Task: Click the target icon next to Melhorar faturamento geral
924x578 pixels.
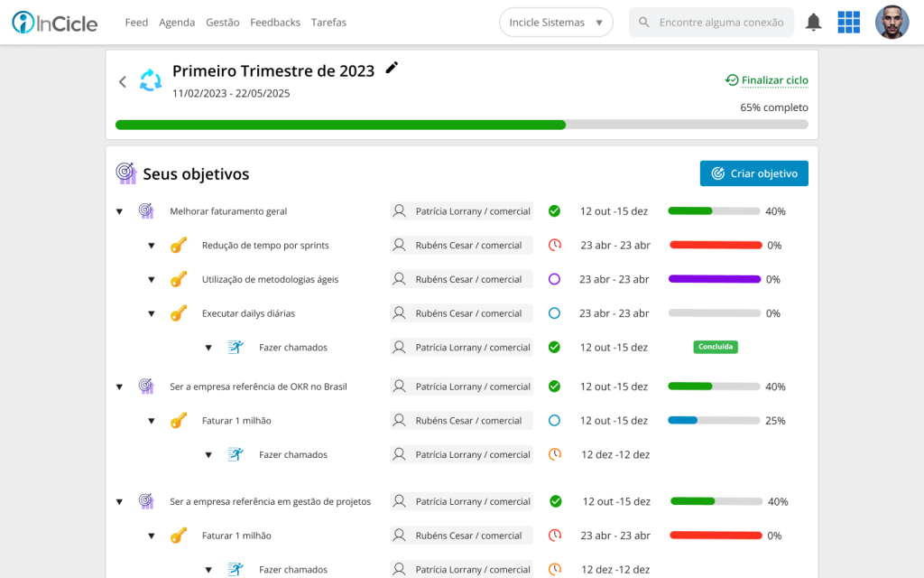Action: 146,210
